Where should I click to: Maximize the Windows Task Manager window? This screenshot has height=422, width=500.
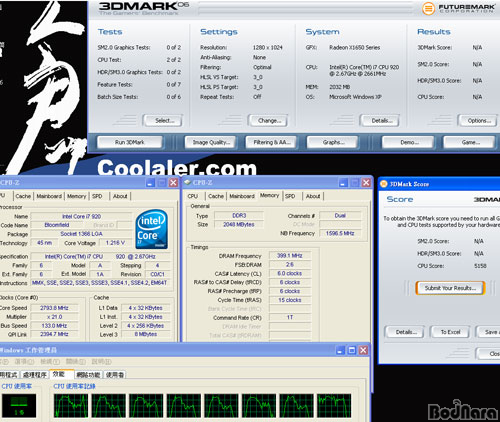pos(352,350)
